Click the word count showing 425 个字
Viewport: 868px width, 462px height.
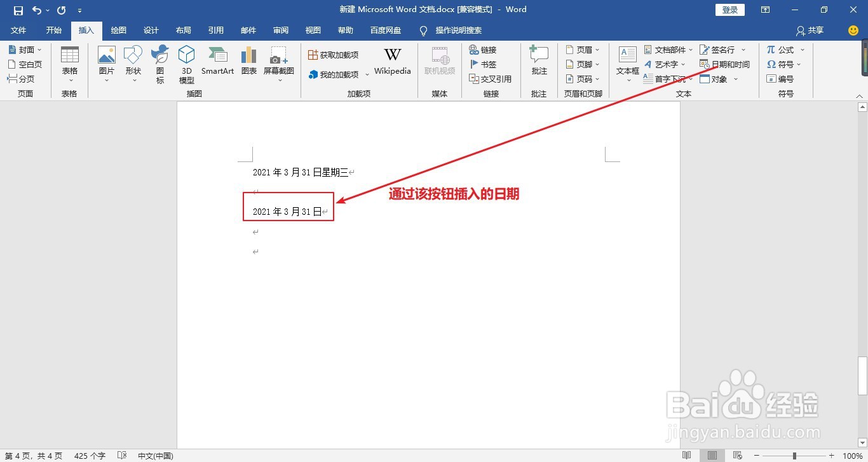coord(89,456)
